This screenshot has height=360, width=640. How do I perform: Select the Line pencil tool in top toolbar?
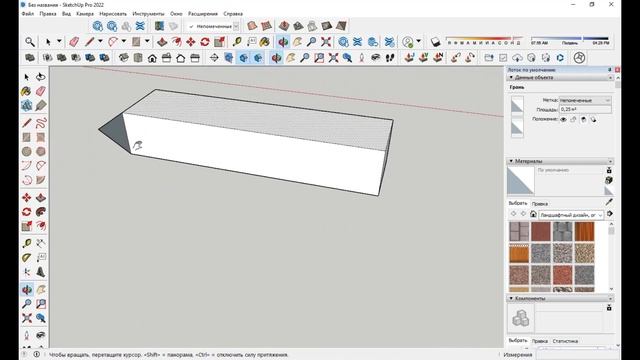click(89, 42)
